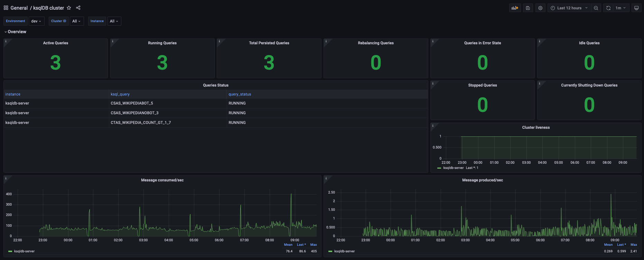The image size is (644, 260).
Task: Toggle ksqldb-server series in Message consumed legend
Action: pyautogui.click(x=24, y=251)
